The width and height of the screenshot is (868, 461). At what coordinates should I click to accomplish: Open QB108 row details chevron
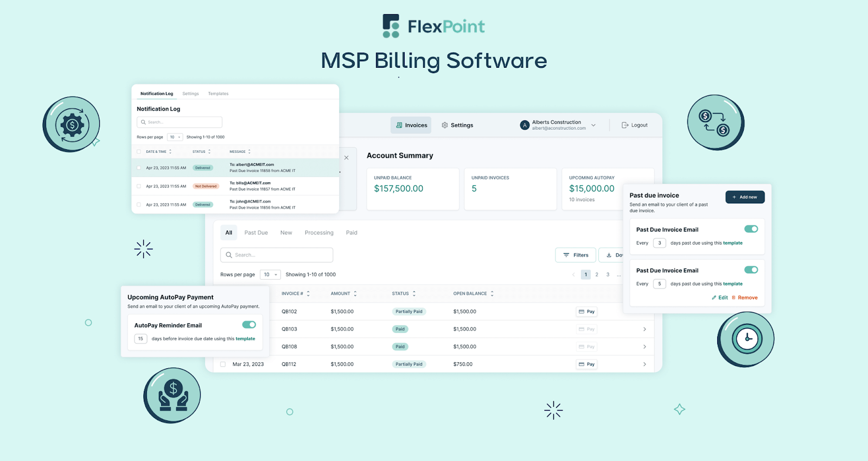point(644,347)
